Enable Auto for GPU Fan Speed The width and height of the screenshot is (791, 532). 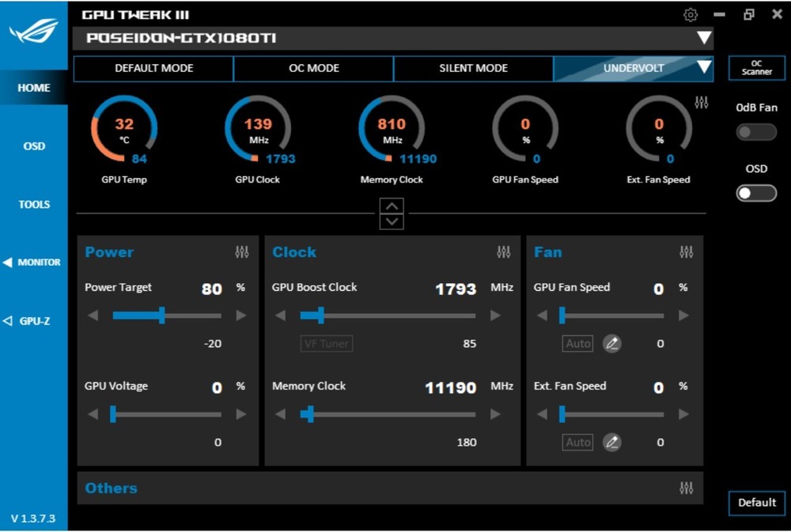(x=577, y=343)
